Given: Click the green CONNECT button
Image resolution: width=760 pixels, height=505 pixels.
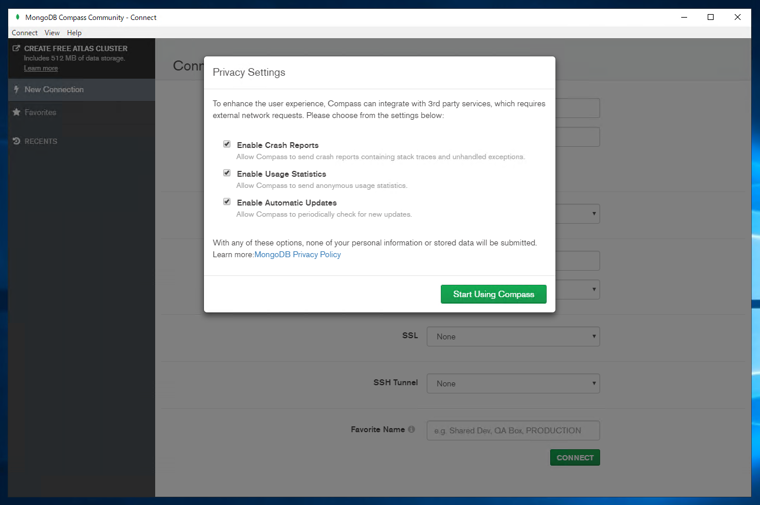Looking at the screenshot, I should 575,458.
